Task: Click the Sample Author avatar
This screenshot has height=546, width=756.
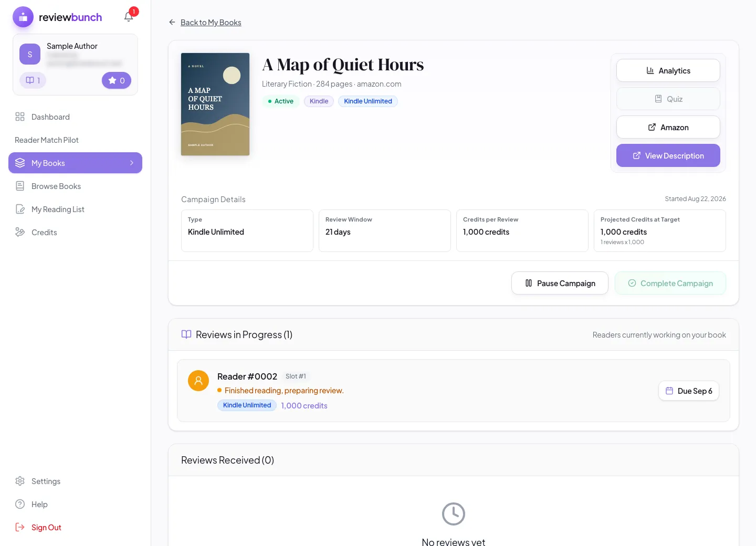Action: click(30, 54)
